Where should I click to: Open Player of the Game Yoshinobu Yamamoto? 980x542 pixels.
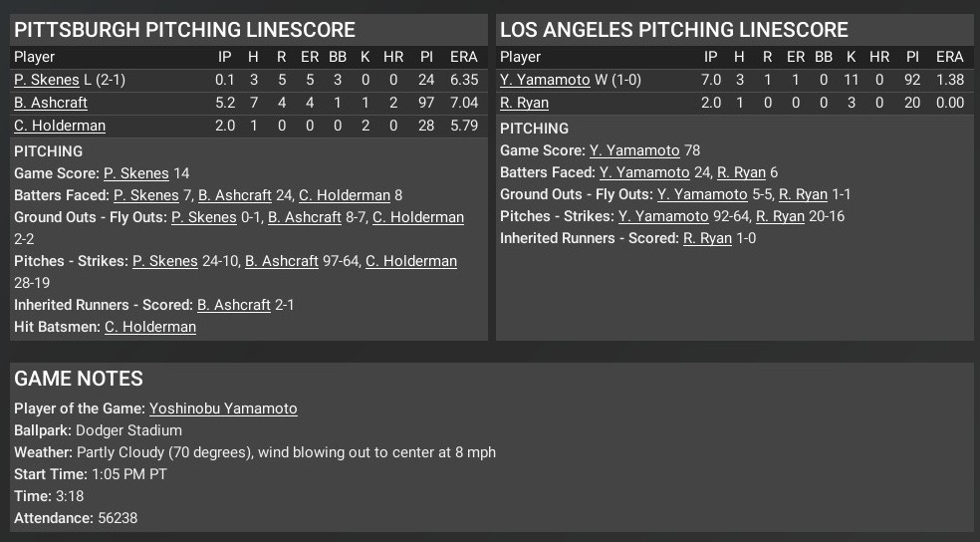(x=223, y=408)
